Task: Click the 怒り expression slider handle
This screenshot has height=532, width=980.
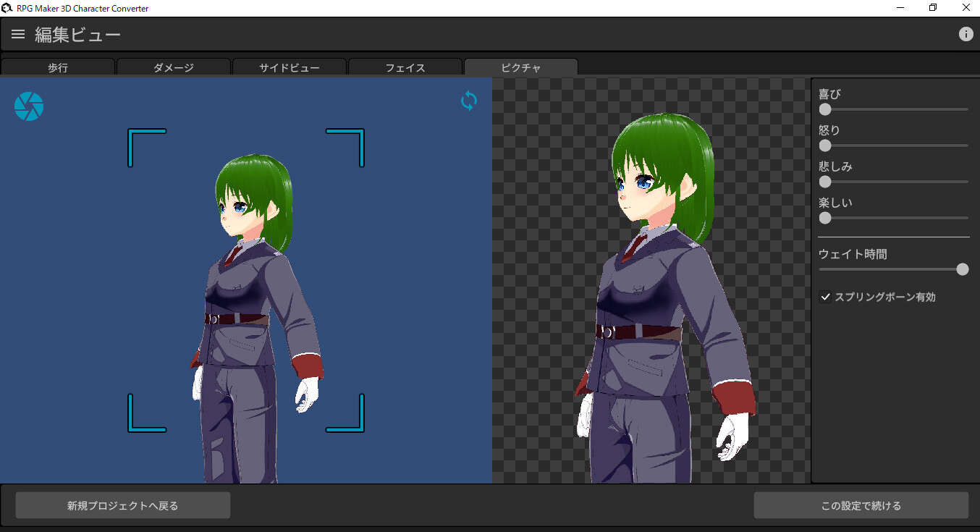Action: (x=825, y=145)
